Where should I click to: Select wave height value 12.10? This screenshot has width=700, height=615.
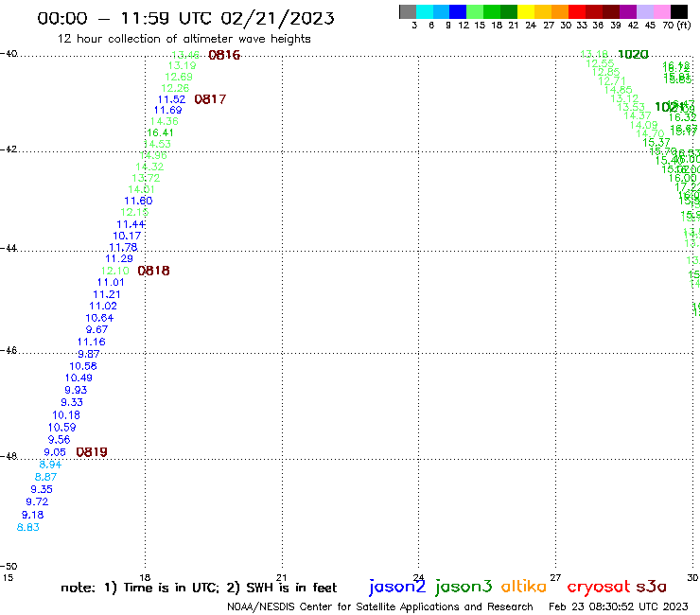[x=114, y=272]
